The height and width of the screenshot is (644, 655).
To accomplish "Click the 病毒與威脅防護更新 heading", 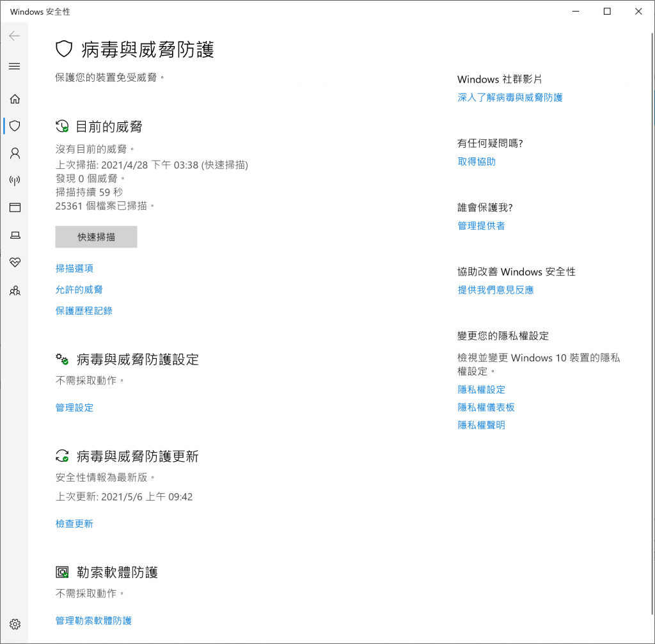I will click(138, 456).
